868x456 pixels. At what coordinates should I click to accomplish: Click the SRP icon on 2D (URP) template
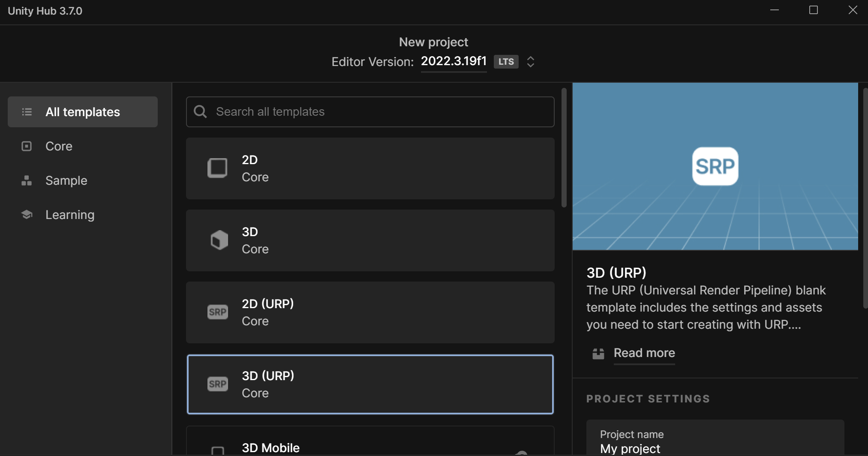[x=218, y=312]
